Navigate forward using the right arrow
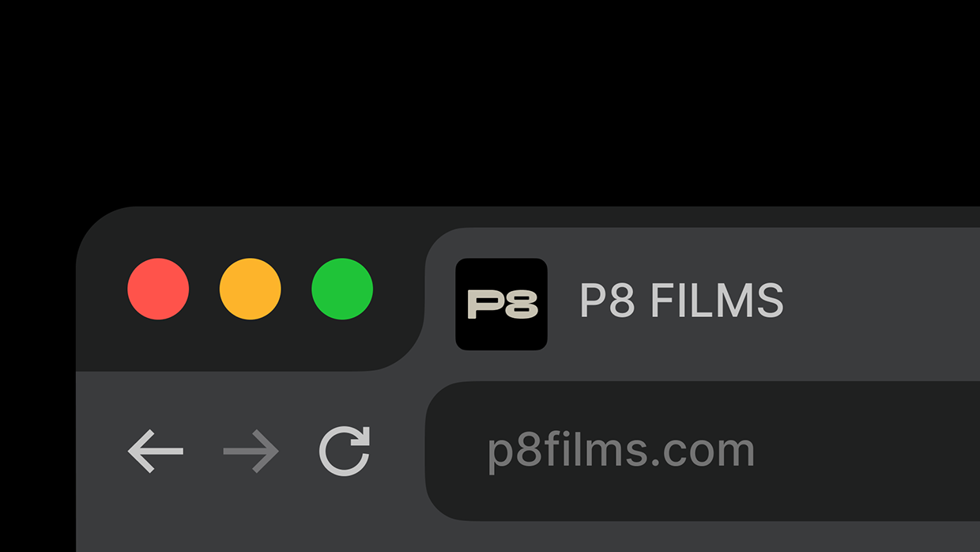Screen dimensions: 980x552 coord(248,450)
